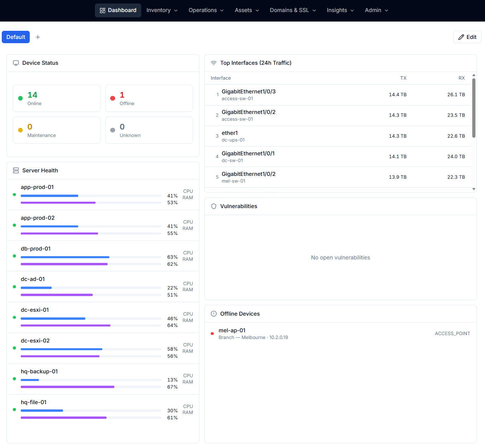Click the Server Health rack icon
Screen dimensions: 485x448
[16, 171]
